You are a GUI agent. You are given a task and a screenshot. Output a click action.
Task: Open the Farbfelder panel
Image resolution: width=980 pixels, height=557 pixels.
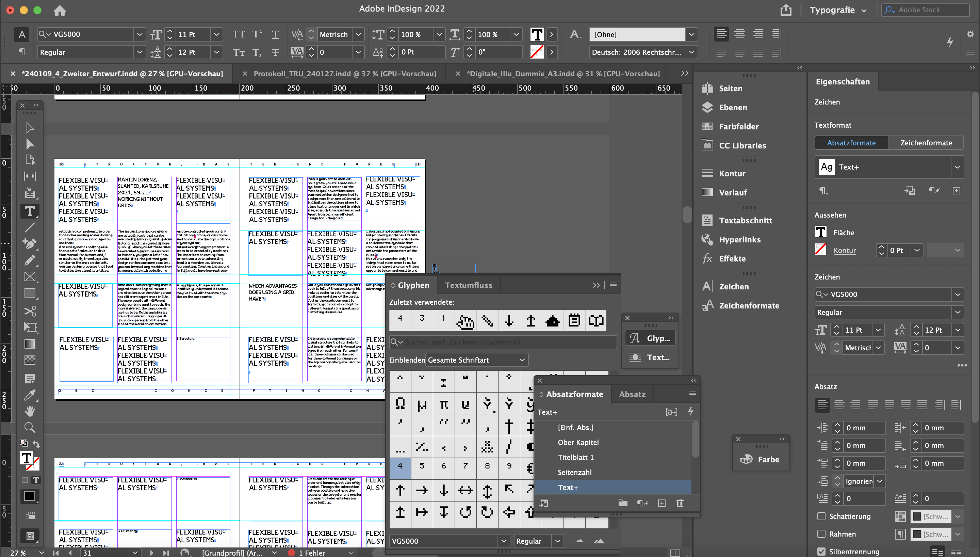[739, 127]
